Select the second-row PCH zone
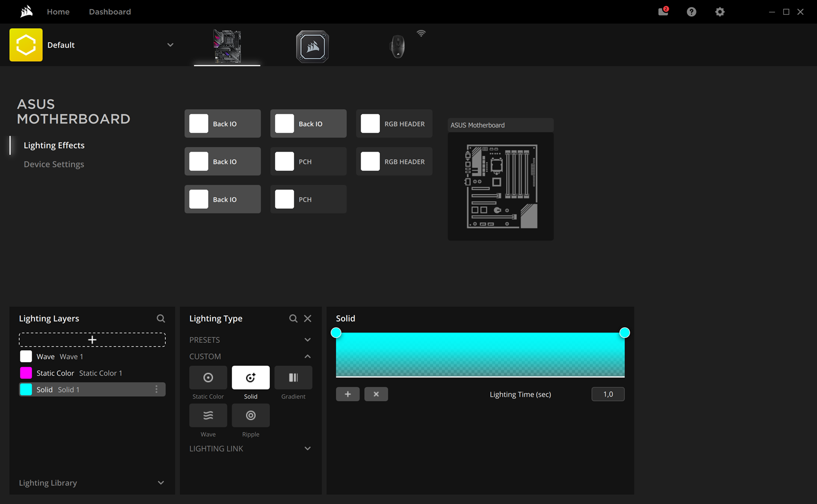Screen dimensions: 817x504 [x=308, y=161]
